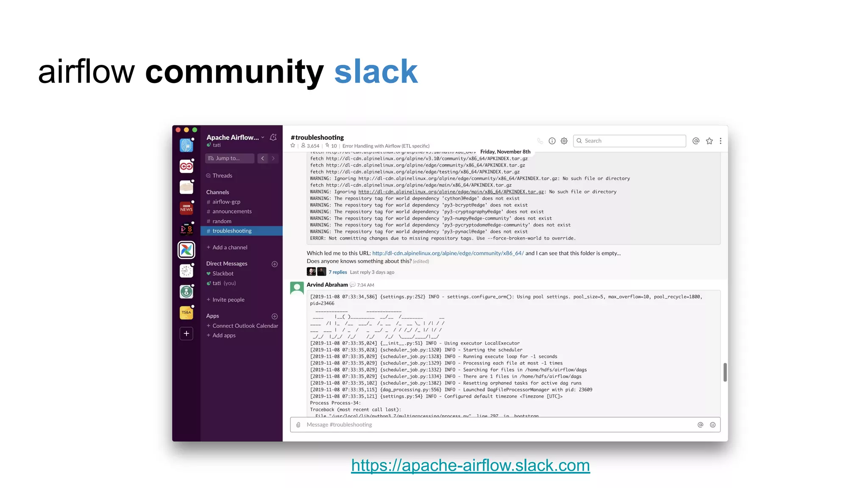Open the alpinelinux edge/community/x86_64 link
The height and width of the screenshot is (488, 868).
click(448, 253)
